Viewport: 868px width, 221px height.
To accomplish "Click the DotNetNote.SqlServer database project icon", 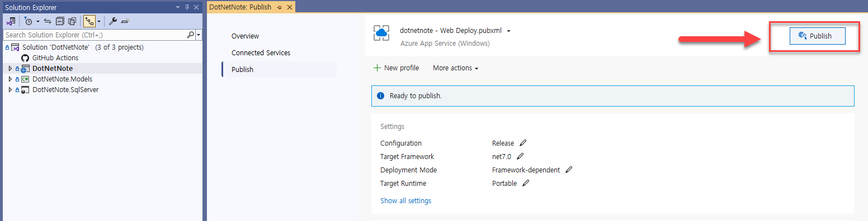I will [25, 90].
